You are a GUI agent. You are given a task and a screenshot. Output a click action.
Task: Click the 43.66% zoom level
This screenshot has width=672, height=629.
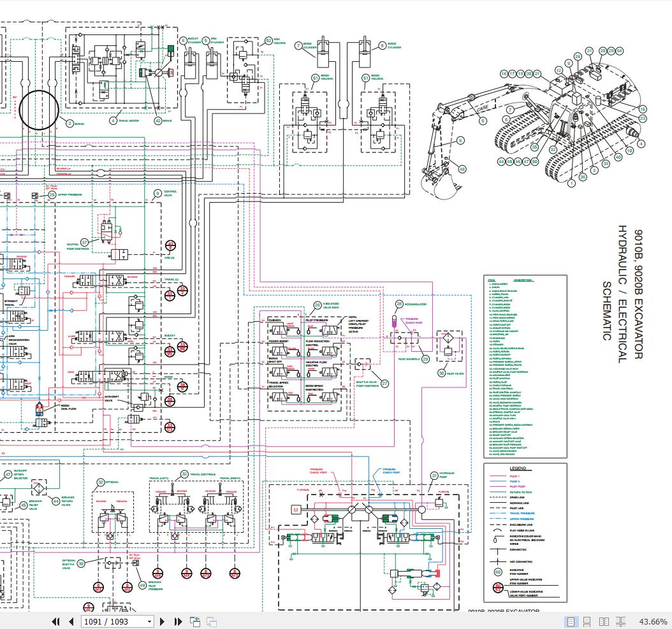pos(653,622)
